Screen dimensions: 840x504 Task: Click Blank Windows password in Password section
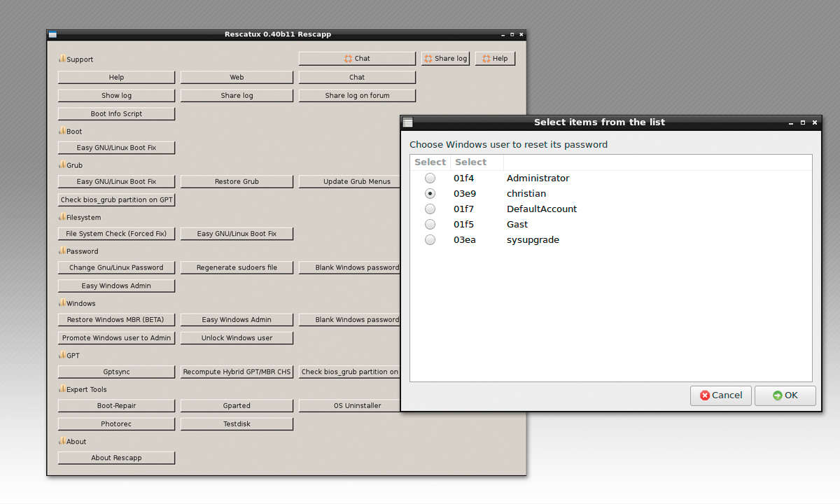[x=349, y=268]
